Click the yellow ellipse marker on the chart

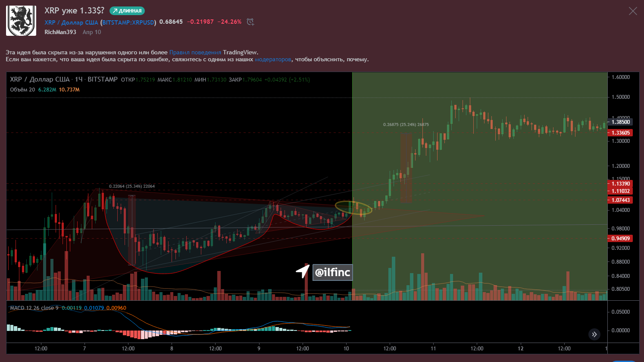353,208
